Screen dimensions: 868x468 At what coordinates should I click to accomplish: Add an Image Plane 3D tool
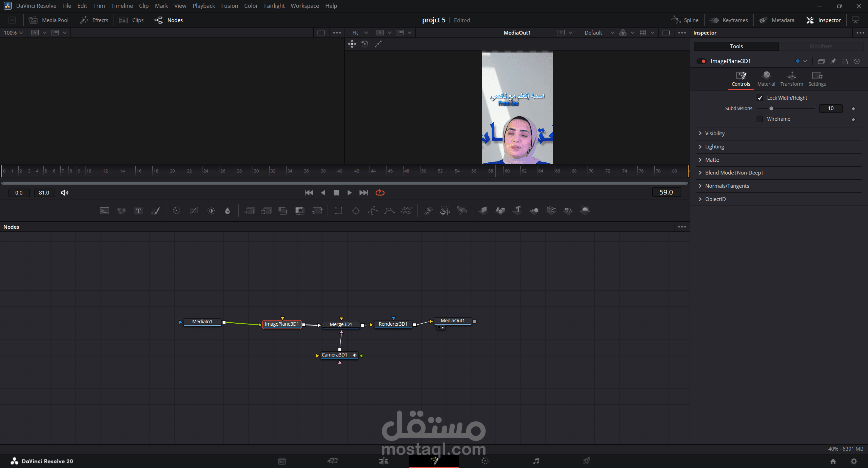click(483, 210)
